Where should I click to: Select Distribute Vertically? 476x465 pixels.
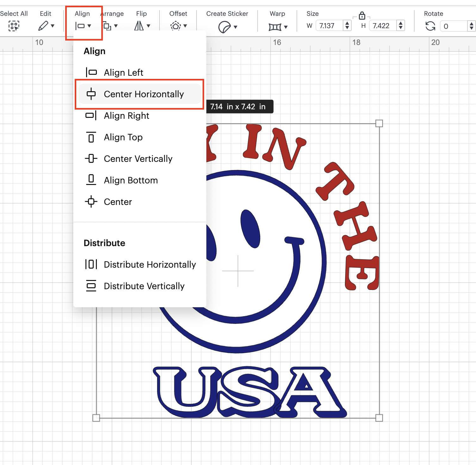pyautogui.click(x=140, y=286)
